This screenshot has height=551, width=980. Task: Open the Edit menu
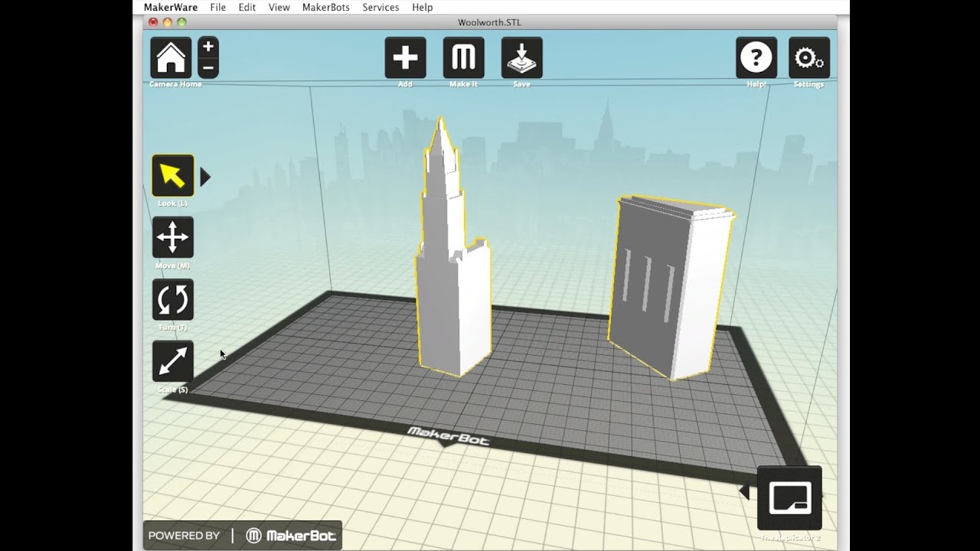(x=247, y=7)
